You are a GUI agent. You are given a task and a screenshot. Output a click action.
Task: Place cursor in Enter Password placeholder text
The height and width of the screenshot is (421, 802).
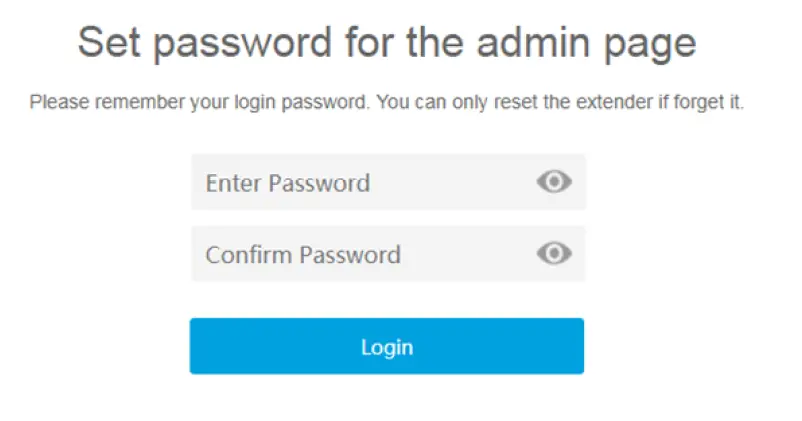tap(288, 183)
